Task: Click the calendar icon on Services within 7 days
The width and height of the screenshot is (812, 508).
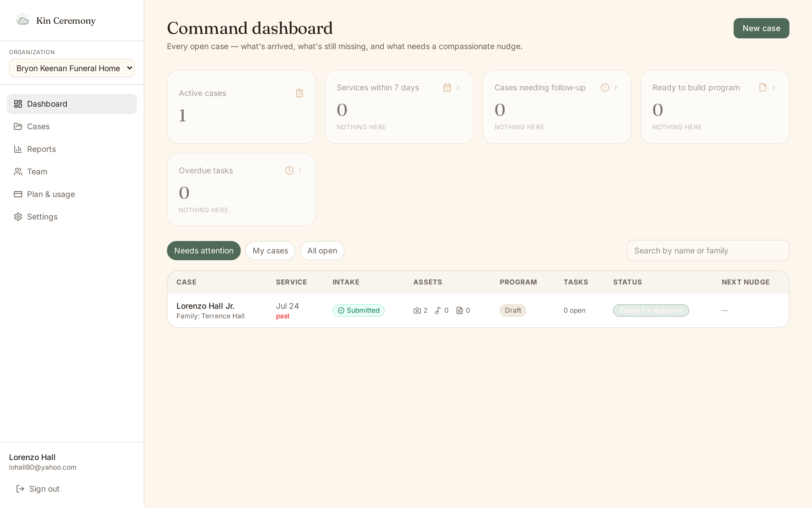Action: [x=447, y=87]
